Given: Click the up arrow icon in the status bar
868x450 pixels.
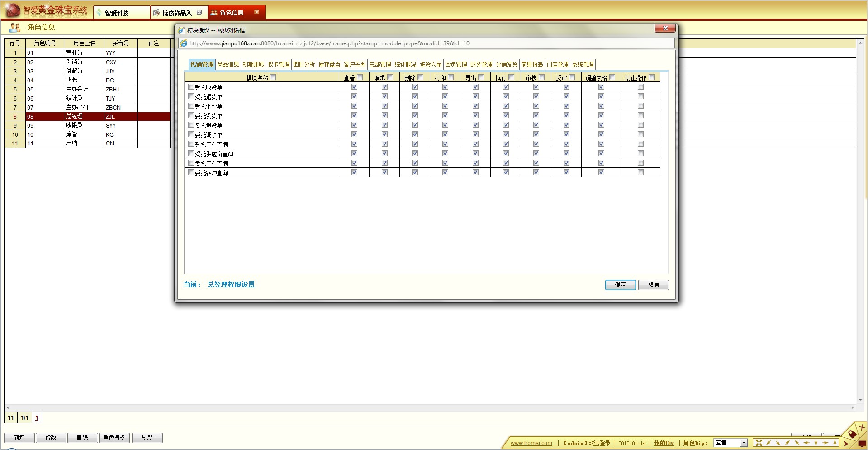Looking at the screenshot, I should click(835, 443).
